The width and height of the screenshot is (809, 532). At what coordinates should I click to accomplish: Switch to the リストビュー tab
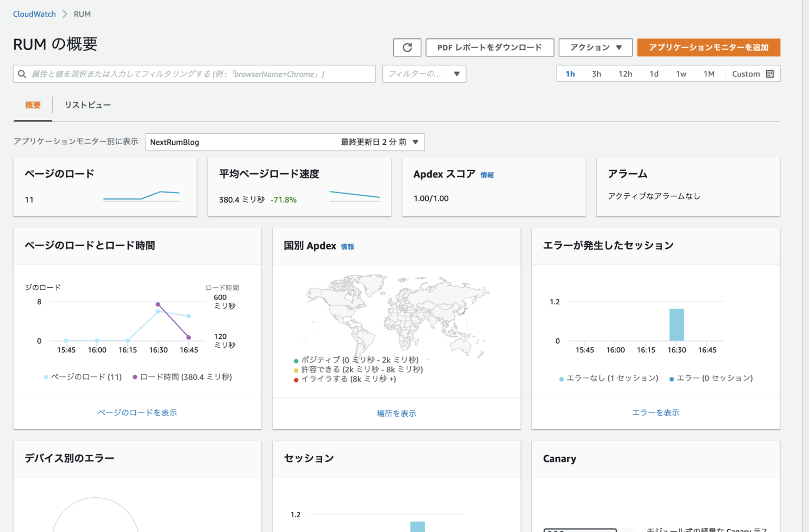tap(87, 105)
